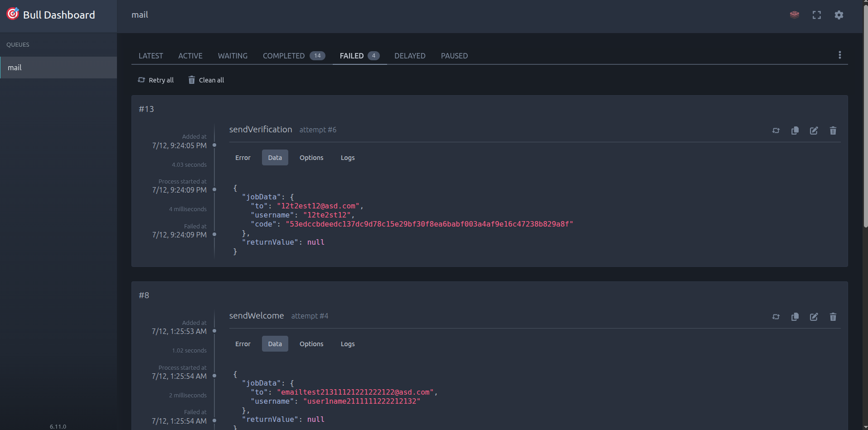868x430 pixels.
Task: Duplicate job #13 sendVerification icon
Action: pyautogui.click(x=795, y=130)
